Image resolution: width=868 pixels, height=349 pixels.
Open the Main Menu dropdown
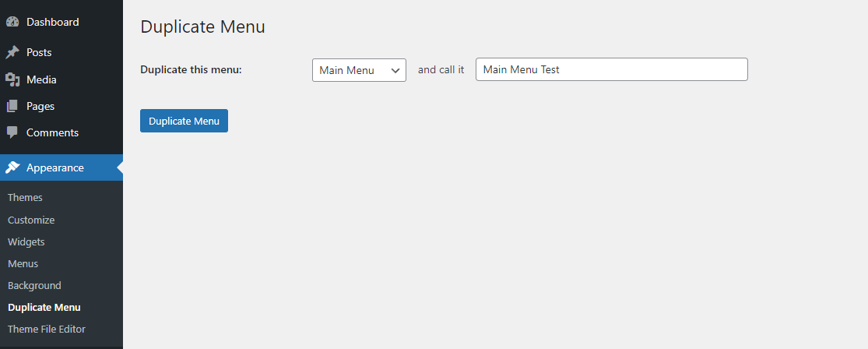(359, 70)
